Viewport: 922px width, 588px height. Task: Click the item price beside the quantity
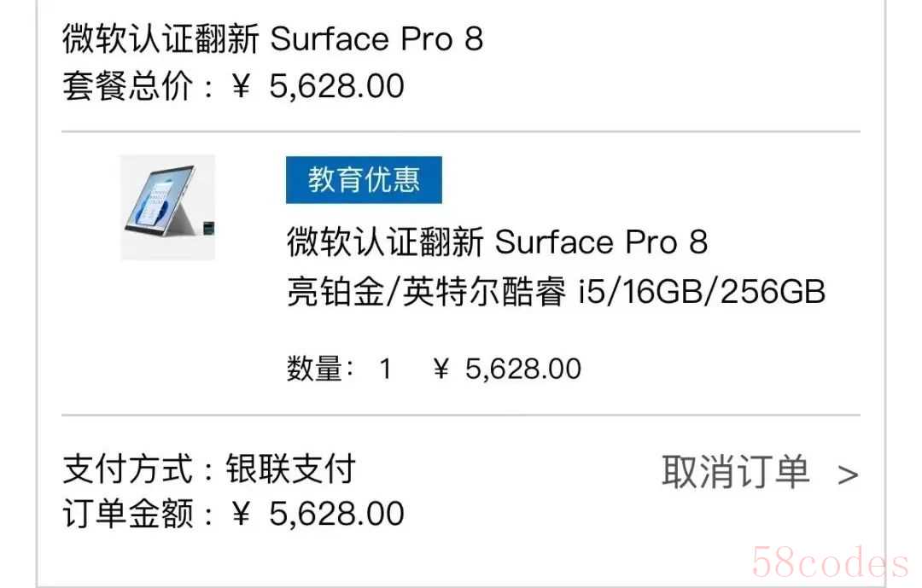pyautogui.click(x=508, y=369)
